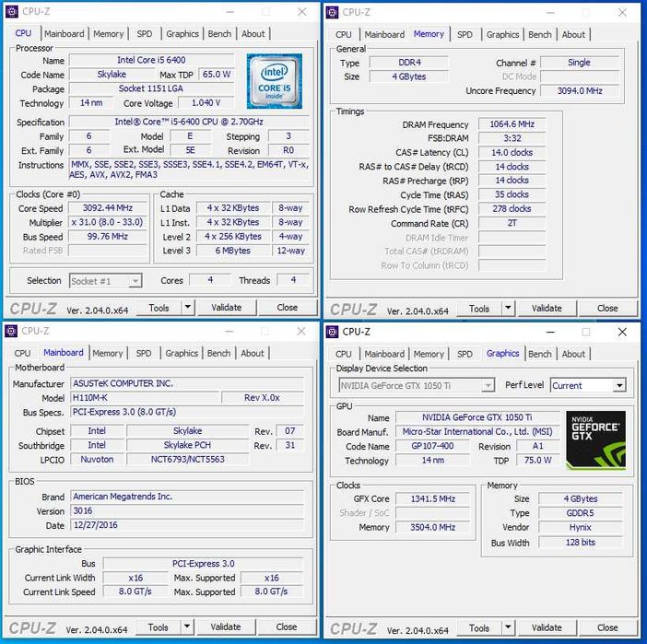Image resolution: width=647 pixels, height=644 pixels.
Task: Click the DRAM Frequency 1064.6 MHz value
Action: pyautogui.click(x=512, y=124)
